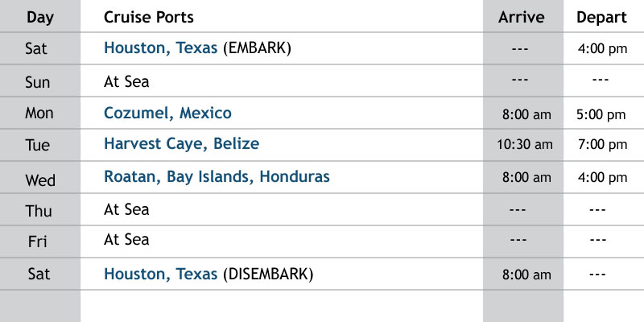
Task: Click the Houston, Texas (EMBARK) link
Action: click(x=161, y=48)
